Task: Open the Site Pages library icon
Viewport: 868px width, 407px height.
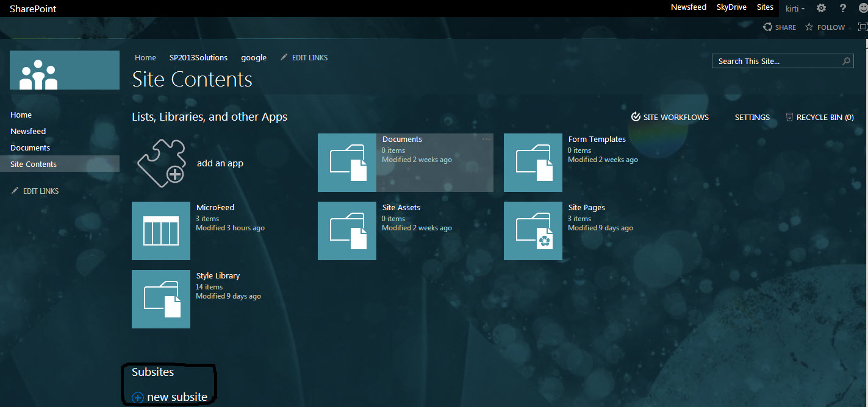Action: click(x=533, y=231)
